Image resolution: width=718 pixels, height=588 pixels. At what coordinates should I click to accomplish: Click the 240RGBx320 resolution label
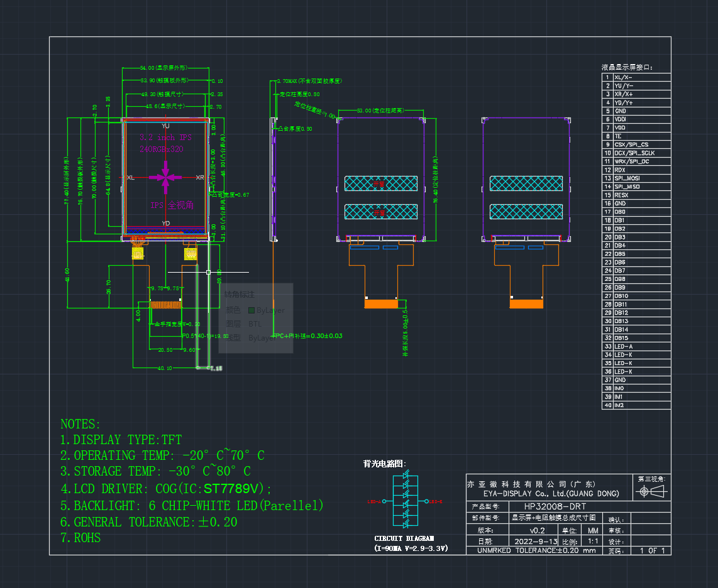pyautogui.click(x=161, y=149)
